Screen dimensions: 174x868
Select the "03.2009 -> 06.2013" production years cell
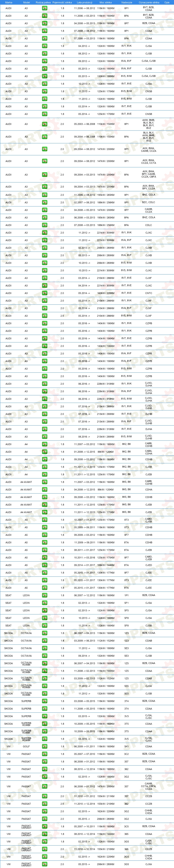(x=84, y=640)
